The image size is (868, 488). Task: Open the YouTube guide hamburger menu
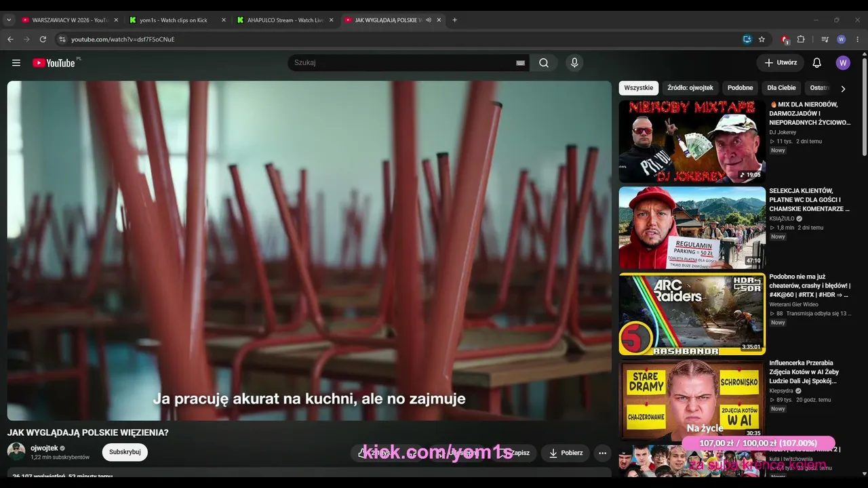coord(16,63)
